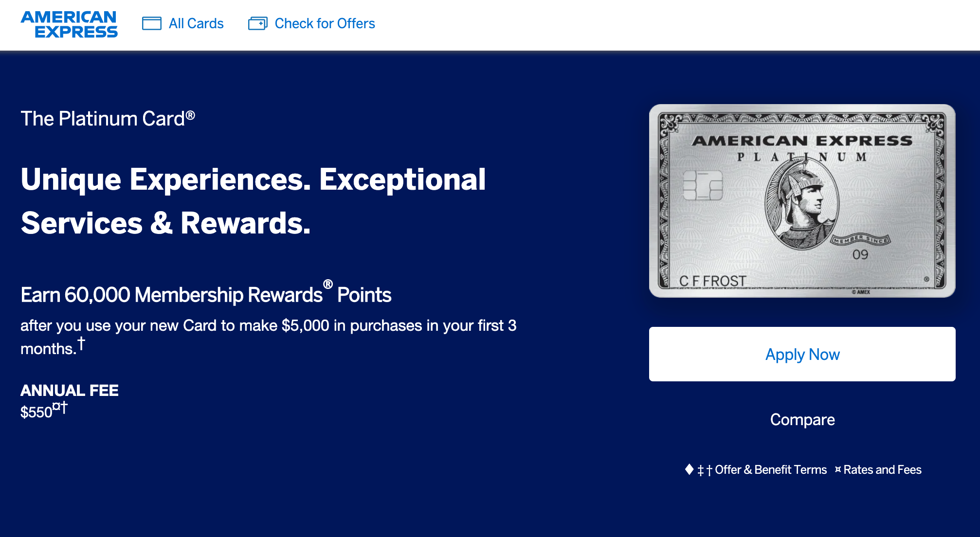Click the centurion portrait on the card
980x537 pixels.
click(802, 203)
